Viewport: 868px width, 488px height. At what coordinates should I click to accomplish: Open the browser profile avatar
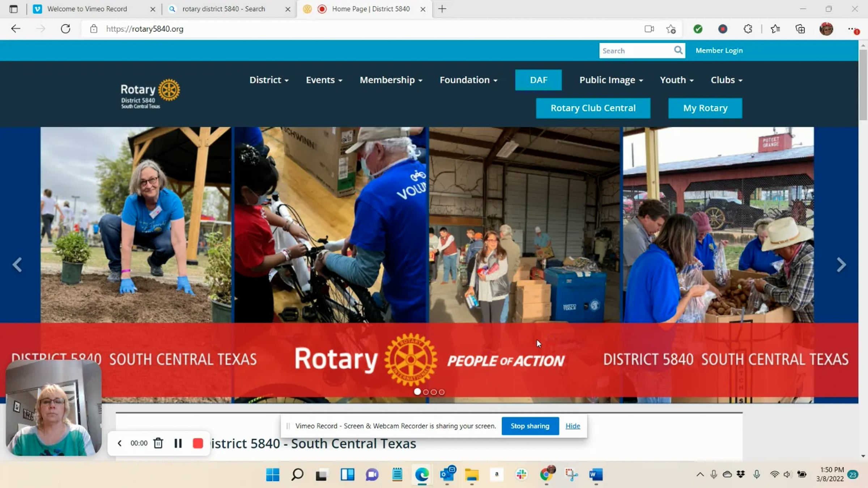826,29
